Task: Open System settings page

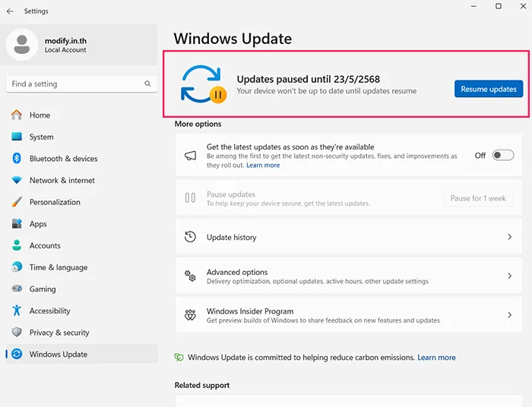Action: point(82,137)
